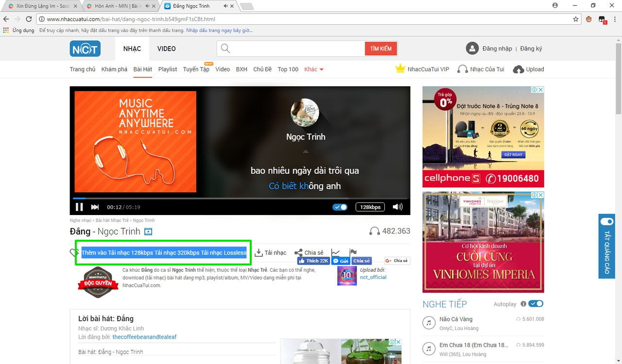Click the artist avatar above Ngọc Trinh in player
Viewport: 622px width, 364px height.
tap(305, 113)
